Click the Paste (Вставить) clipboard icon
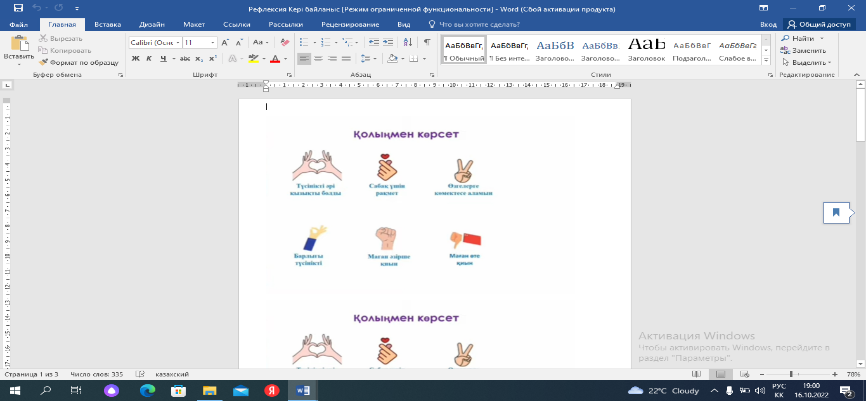 [17, 48]
